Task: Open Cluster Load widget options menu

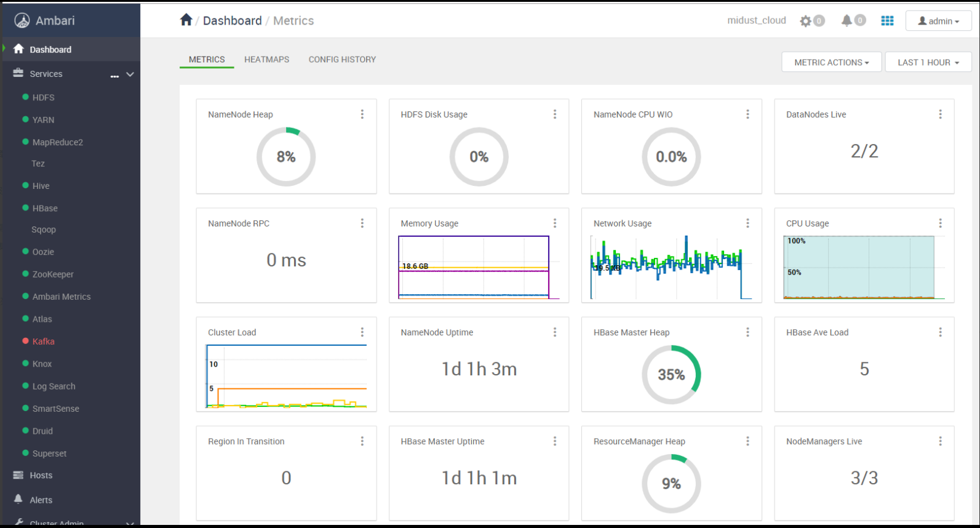Action: coord(362,332)
